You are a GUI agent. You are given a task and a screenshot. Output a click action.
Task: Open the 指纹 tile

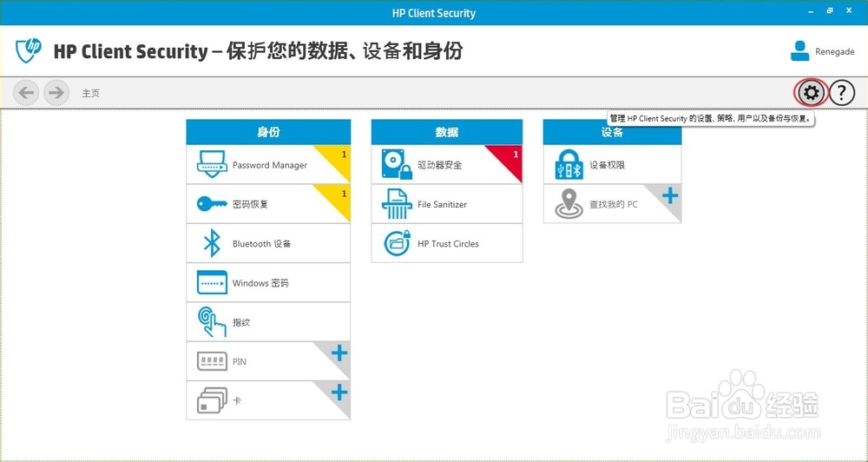click(x=268, y=322)
